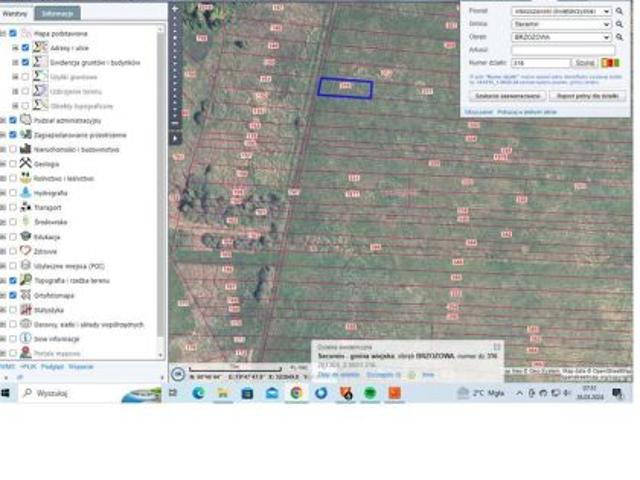Click the Zdrowie heart icon

tap(25, 251)
